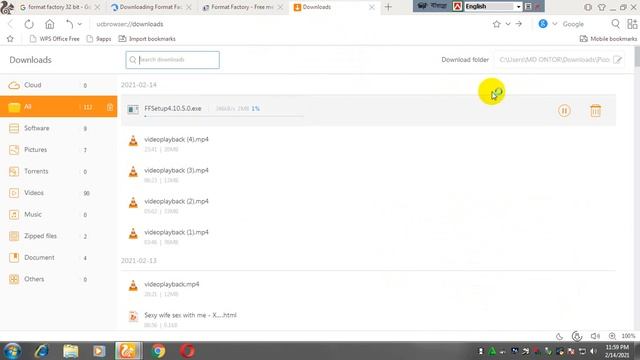
Task: Open Opera browser from taskbar
Action: point(187,351)
